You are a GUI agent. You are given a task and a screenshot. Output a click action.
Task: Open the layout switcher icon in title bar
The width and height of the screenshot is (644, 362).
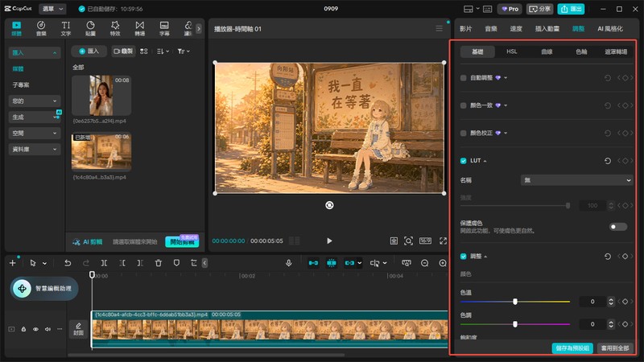coord(468,9)
